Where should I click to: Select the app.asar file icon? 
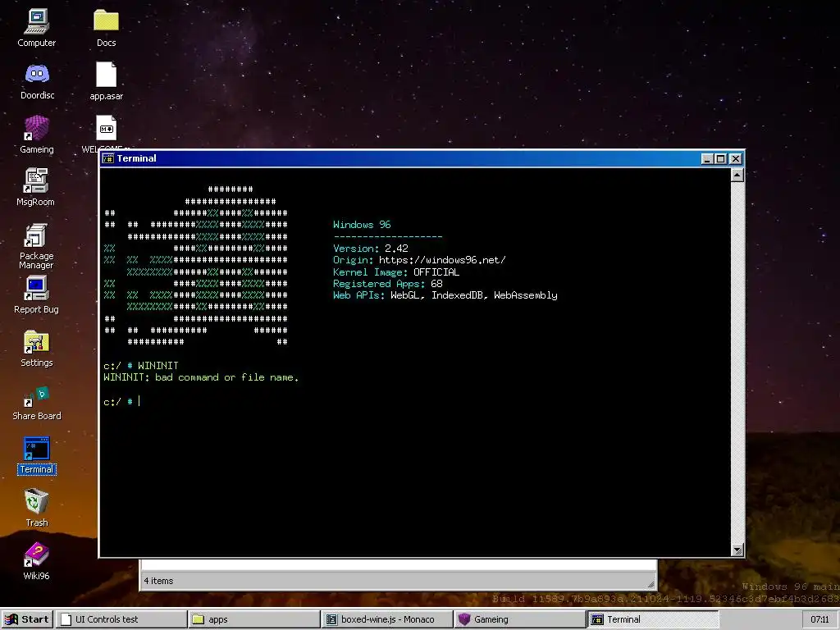106,81
